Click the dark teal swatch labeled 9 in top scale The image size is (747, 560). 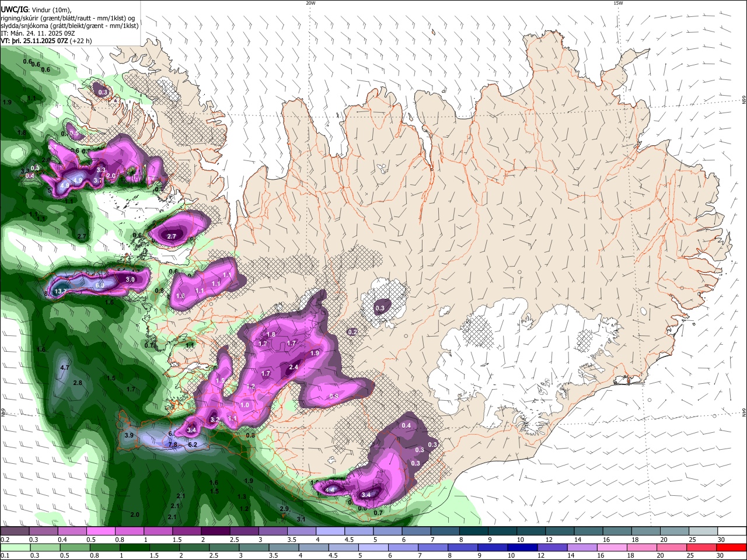pos(502,531)
